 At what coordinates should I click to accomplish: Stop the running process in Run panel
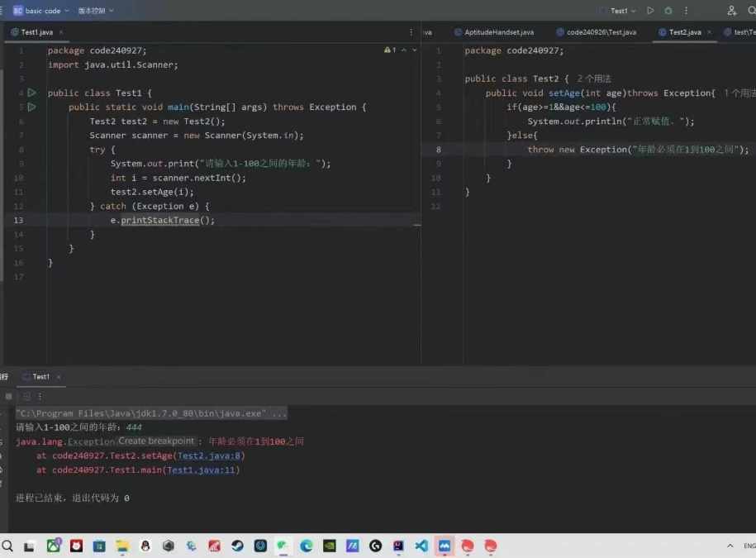coord(9,396)
